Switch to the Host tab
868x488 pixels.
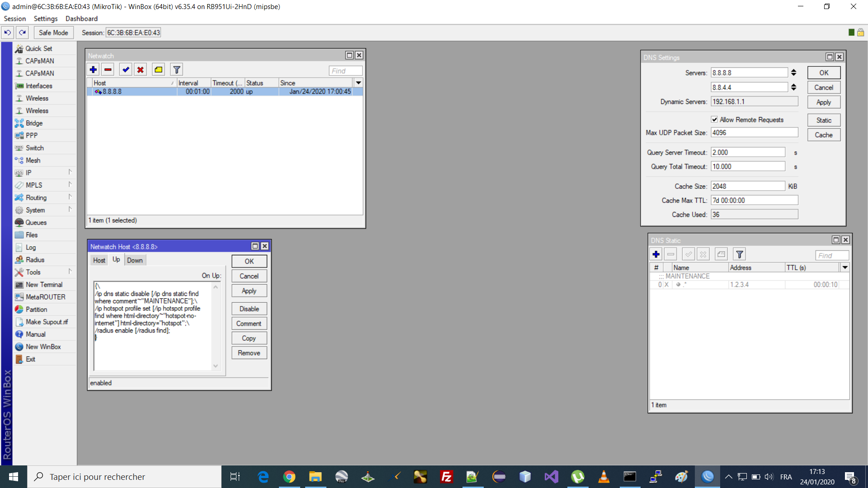coord(99,260)
